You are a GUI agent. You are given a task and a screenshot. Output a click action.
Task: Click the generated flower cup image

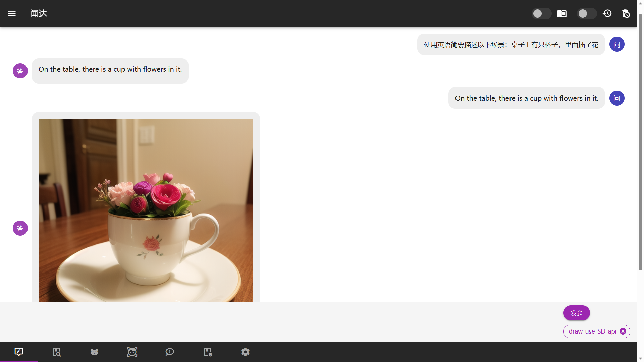[146, 210]
